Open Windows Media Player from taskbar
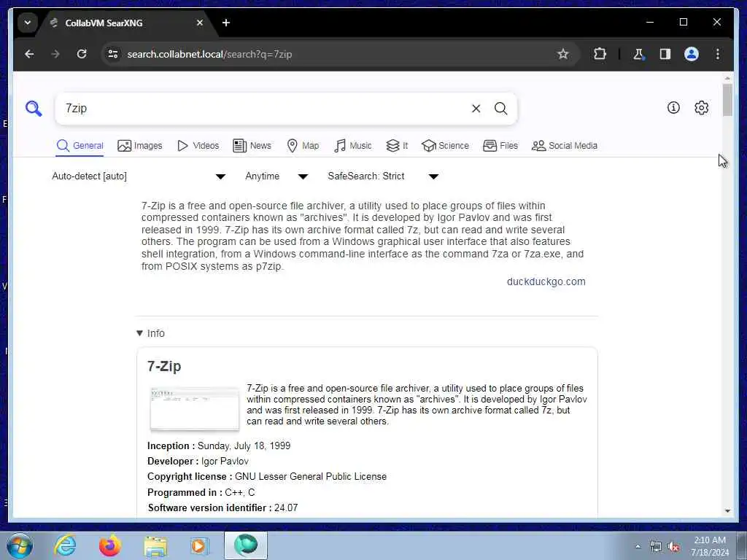 200,546
